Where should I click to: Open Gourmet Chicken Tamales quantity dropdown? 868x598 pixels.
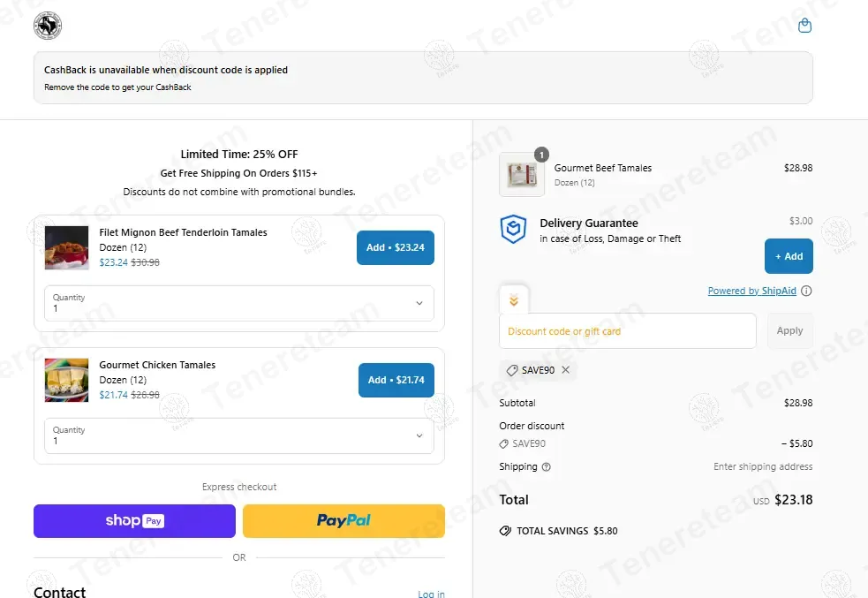click(x=239, y=435)
